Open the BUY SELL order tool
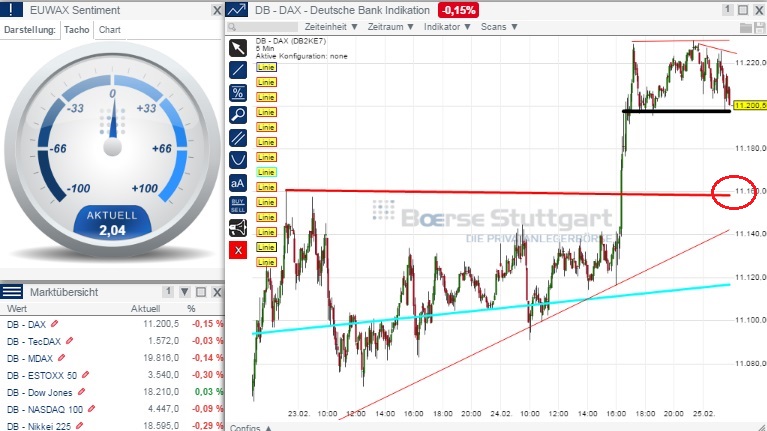The width and height of the screenshot is (767, 431). (x=238, y=205)
